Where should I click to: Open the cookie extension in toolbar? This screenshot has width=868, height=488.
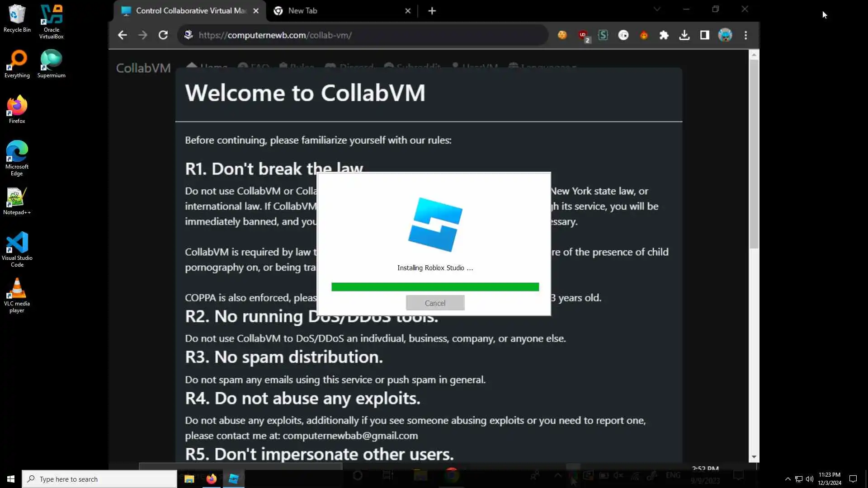562,35
